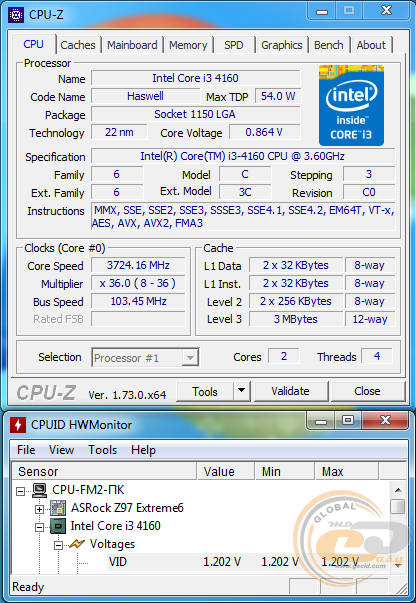416x603 pixels.
Task: Click the HWMonitor vertical scrollbar thumb
Action: pos(398,506)
